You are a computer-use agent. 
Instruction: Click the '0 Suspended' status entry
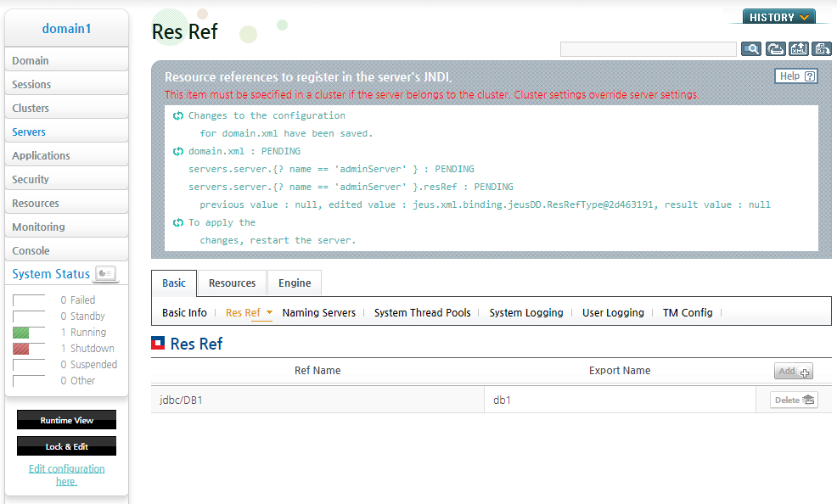click(x=88, y=364)
